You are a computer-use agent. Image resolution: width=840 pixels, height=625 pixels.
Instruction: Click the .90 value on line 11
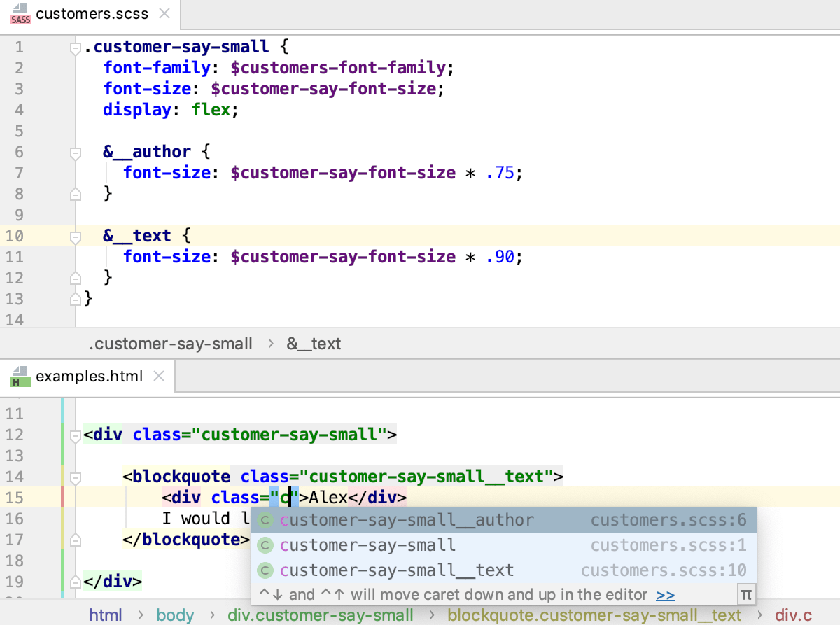(500, 257)
